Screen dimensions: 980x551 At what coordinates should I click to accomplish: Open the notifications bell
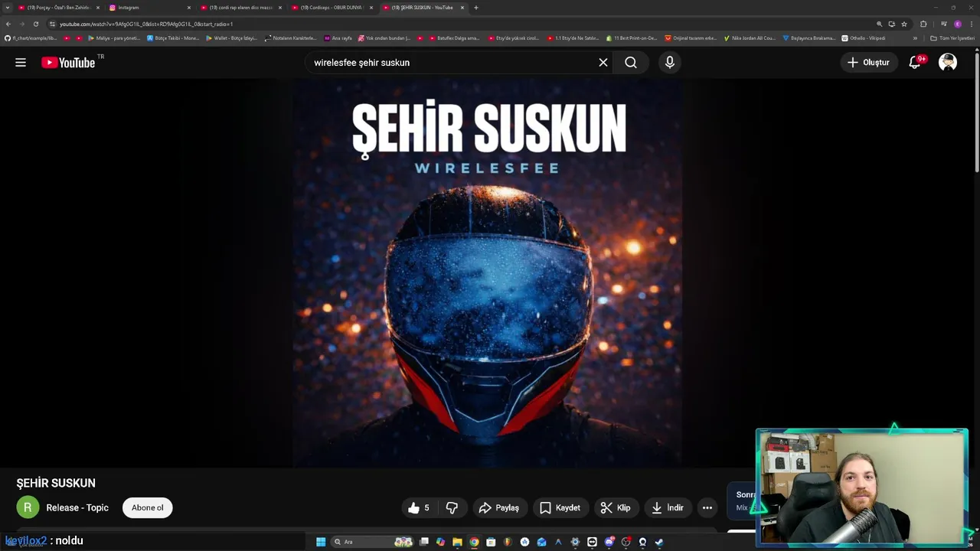(x=915, y=63)
